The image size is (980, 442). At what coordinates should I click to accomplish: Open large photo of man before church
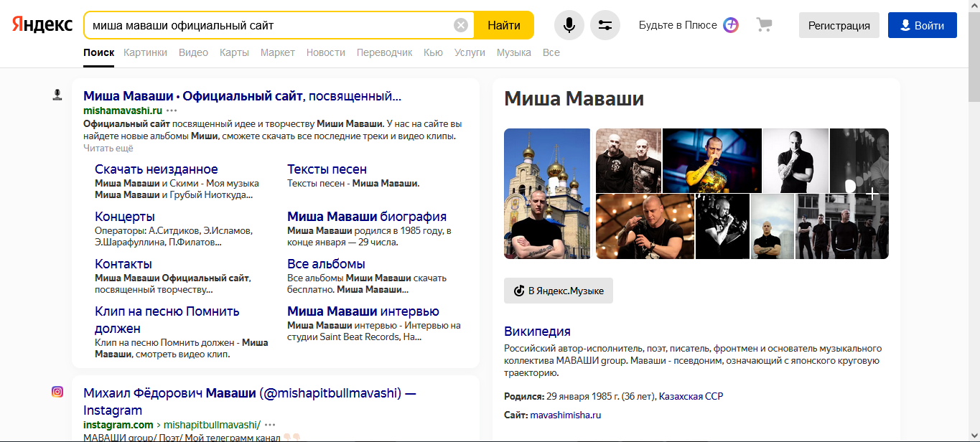(x=547, y=194)
